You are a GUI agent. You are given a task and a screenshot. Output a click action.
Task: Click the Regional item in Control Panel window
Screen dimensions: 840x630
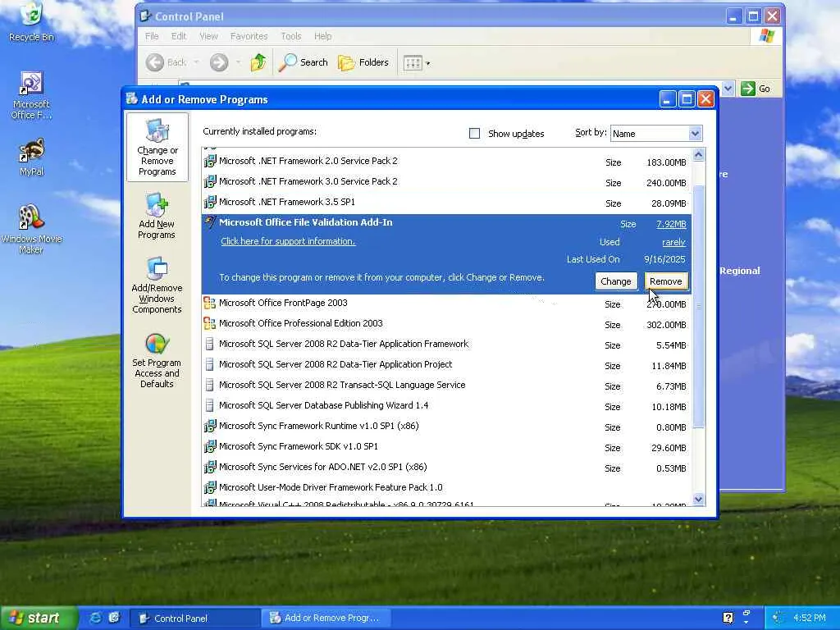point(739,271)
